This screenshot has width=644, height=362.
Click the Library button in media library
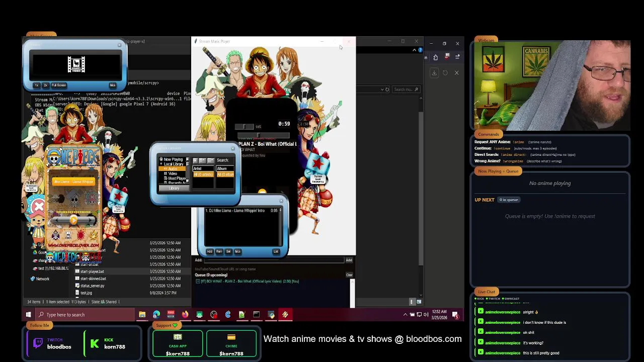pyautogui.click(x=174, y=188)
